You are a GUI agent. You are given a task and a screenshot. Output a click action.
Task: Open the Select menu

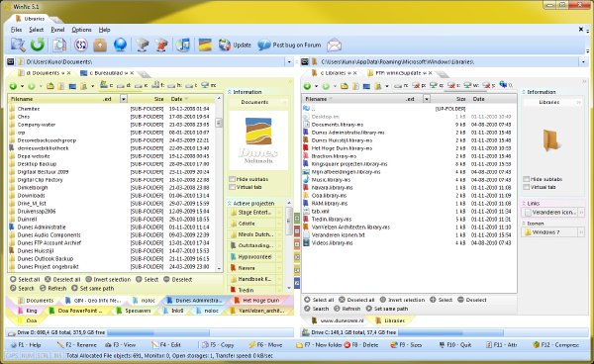37,30
